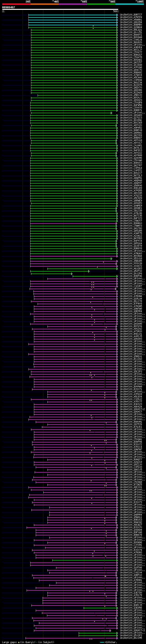
Task: Select the UniRef100_B4JIM5 hit label
Action: point(131,638)
